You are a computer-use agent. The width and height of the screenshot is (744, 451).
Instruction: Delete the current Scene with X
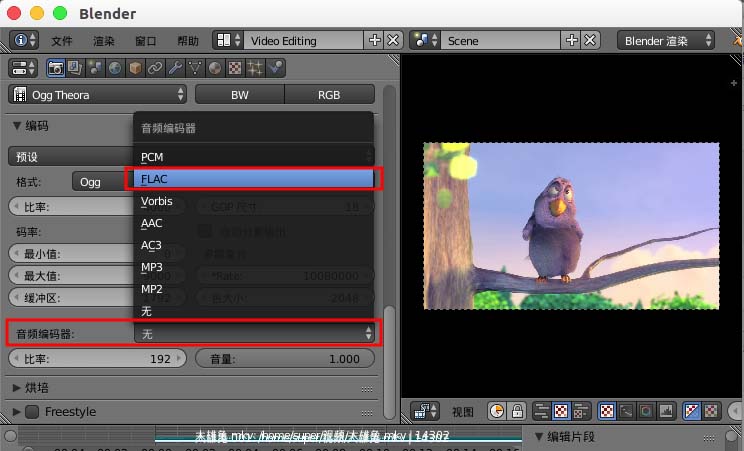tap(590, 40)
